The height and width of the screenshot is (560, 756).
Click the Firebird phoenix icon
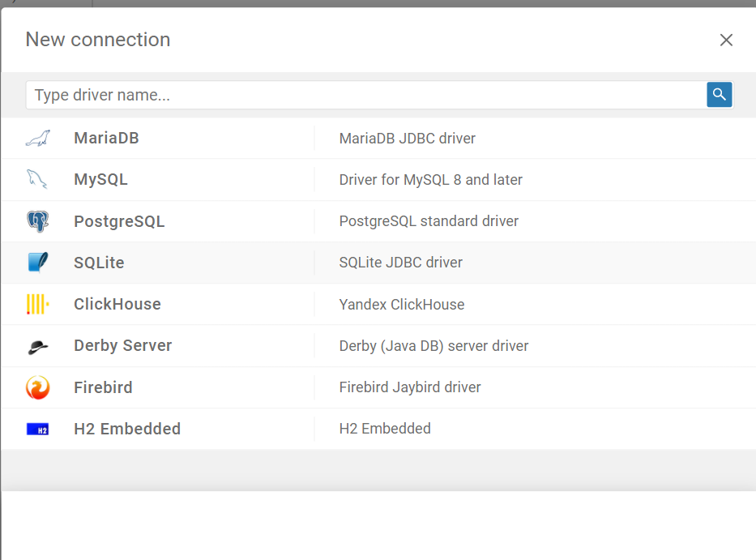click(37, 387)
